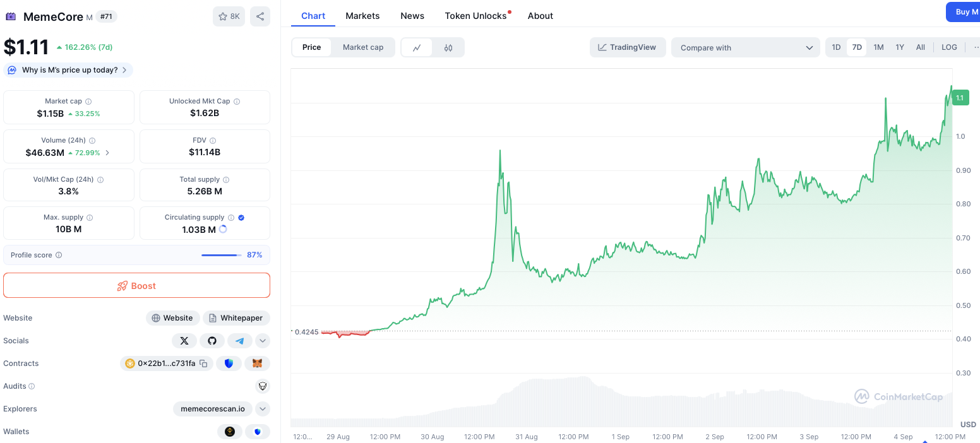Open the share icon button
This screenshot has height=443, width=980.
(260, 16)
